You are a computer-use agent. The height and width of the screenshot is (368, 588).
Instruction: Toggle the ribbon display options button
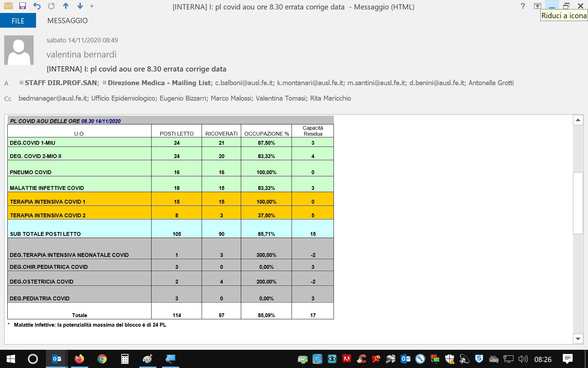(537, 6)
